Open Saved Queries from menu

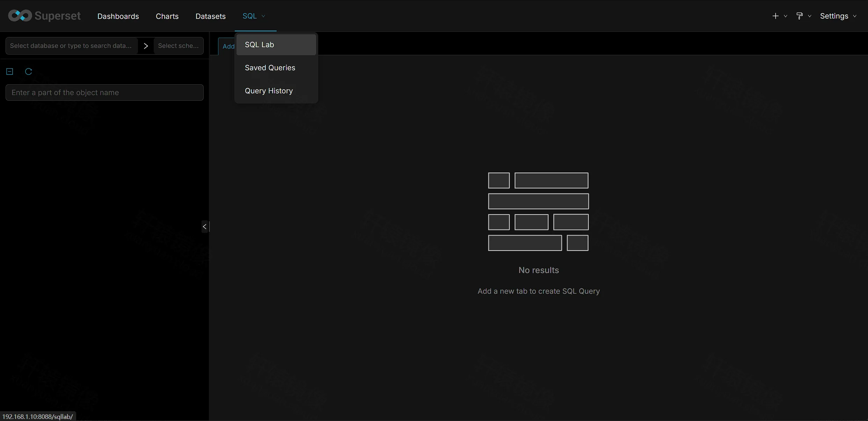[276, 67]
